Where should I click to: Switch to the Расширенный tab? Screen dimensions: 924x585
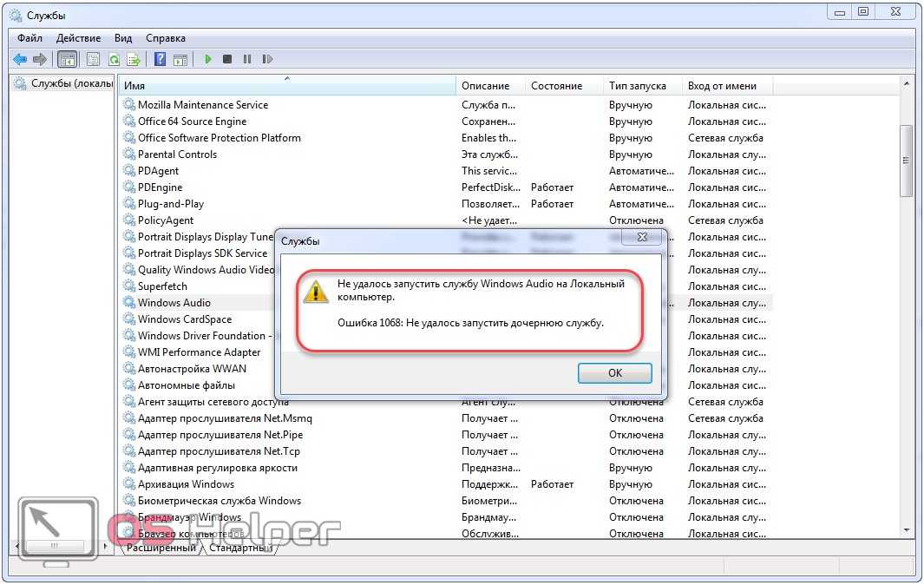pyautogui.click(x=161, y=548)
